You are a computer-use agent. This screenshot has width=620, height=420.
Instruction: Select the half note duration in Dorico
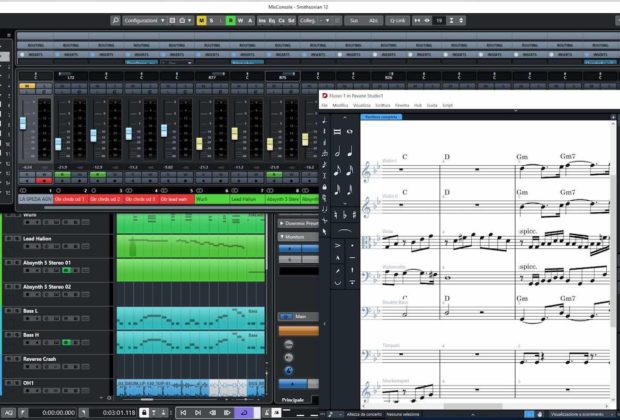[x=338, y=151]
